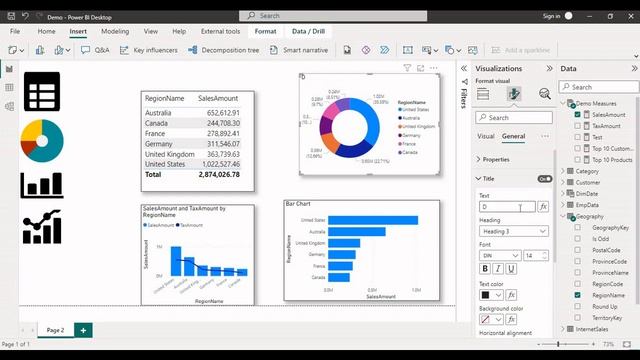Image resolution: width=640 pixels, height=360 pixels.
Task: Click the Power Apps diamond icon
Action: pos(366,50)
